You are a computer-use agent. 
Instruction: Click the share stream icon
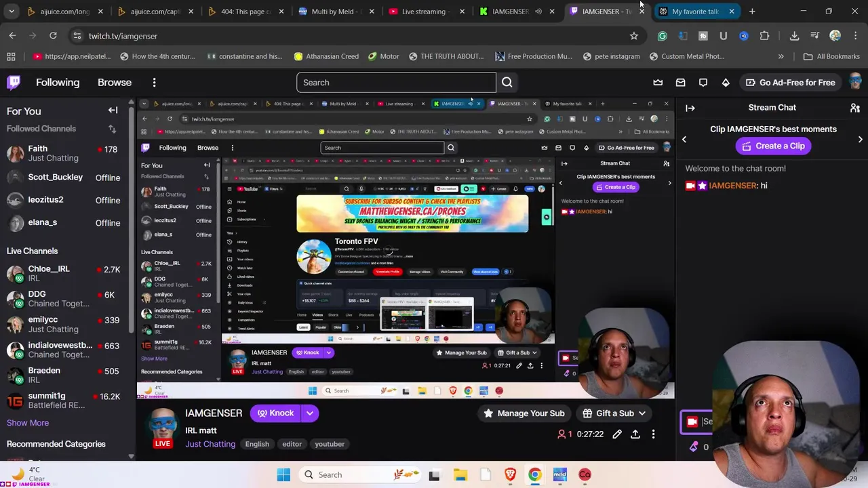(x=635, y=434)
